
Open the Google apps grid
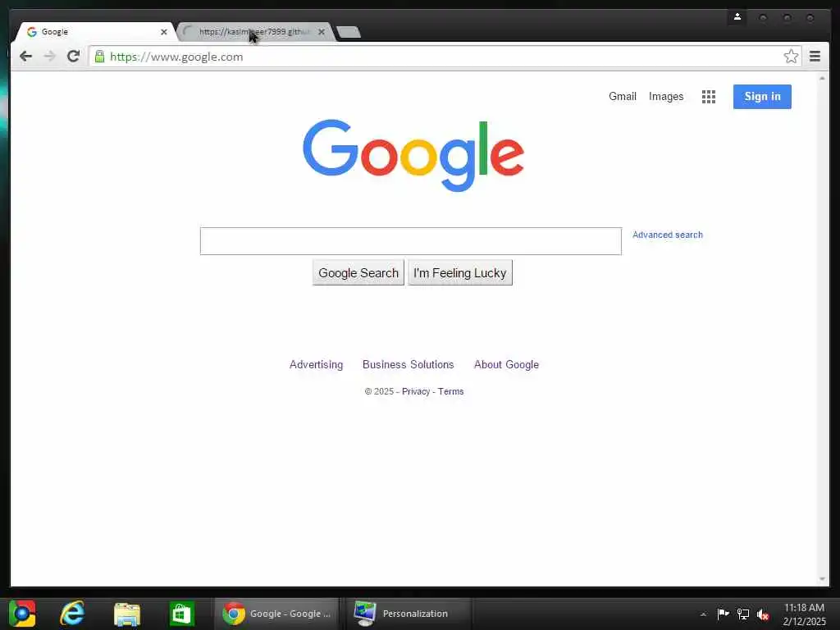[708, 97]
